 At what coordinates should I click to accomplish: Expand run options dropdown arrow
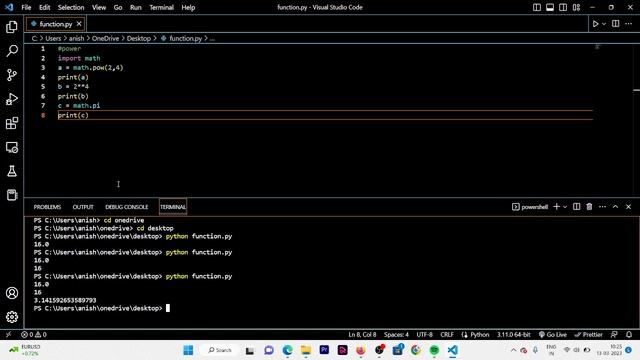(604, 24)
